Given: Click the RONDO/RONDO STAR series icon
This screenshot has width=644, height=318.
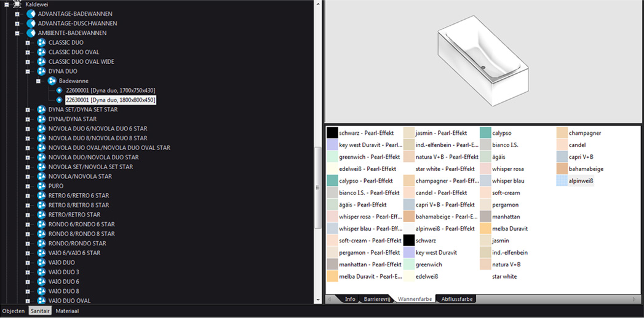Looking at the screenshot, I should click(x=41, y=243).
